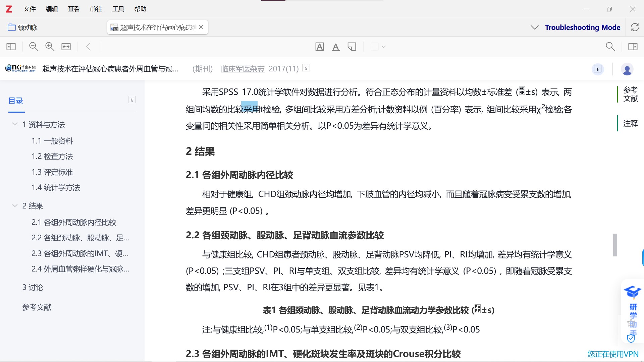
Task: Select the sticky note annotation tool
Action: (352, 47)
